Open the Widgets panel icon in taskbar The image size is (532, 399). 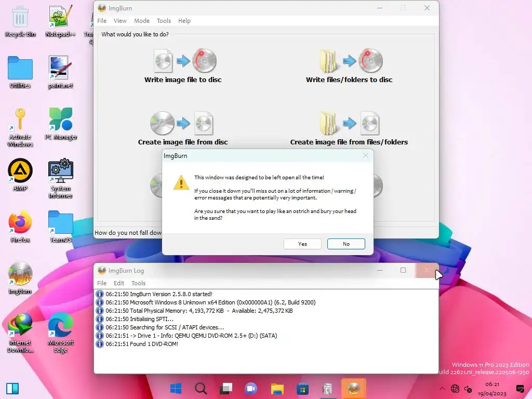point(12,389)
